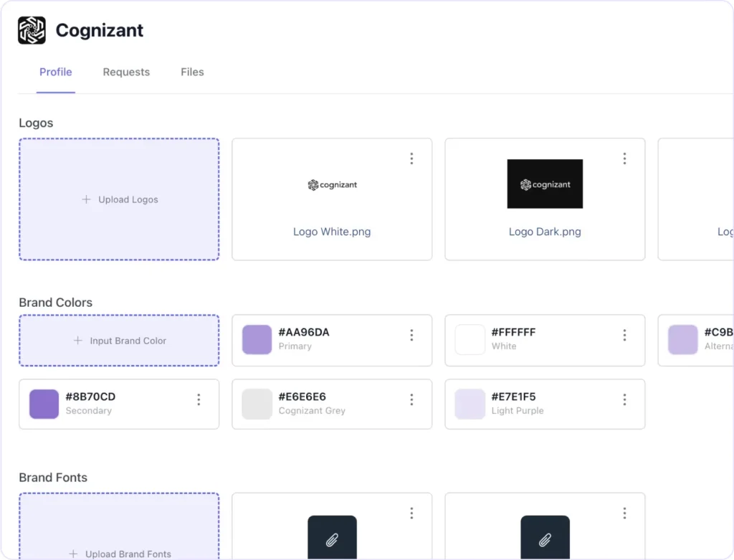The height and width of the screenshot is (560, 734).
Task: Click the #8B70CD Secondary color swatch
Action: (x=44, y=404)
